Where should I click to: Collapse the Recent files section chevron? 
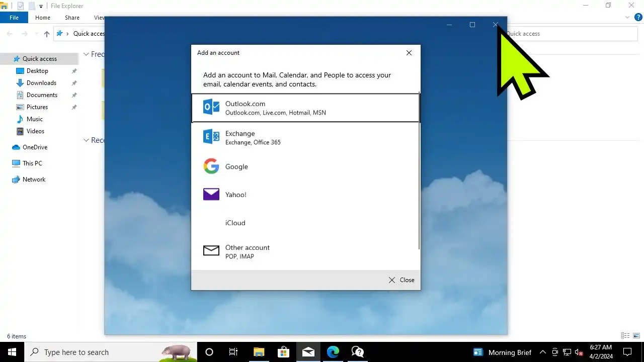pos(86,140)
